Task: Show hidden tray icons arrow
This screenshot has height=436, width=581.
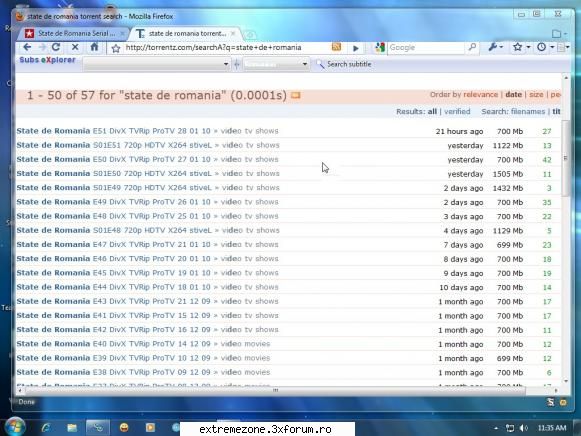Action: [496, 428]
